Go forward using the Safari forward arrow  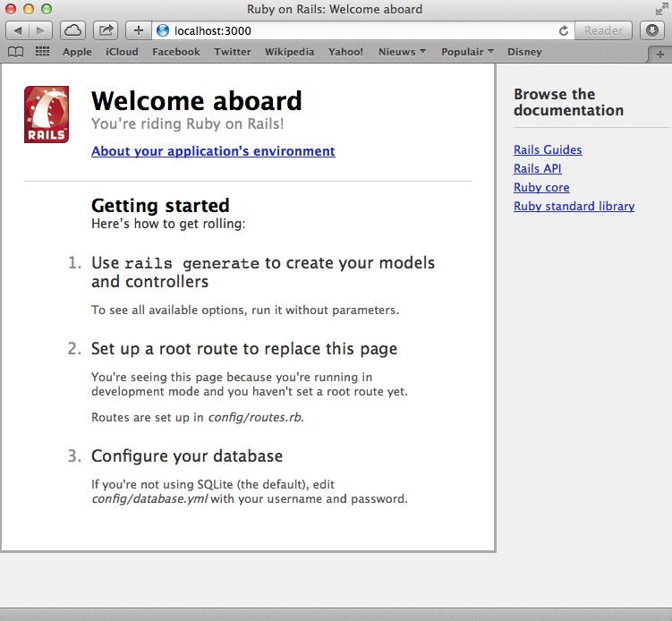pos(40,30)
